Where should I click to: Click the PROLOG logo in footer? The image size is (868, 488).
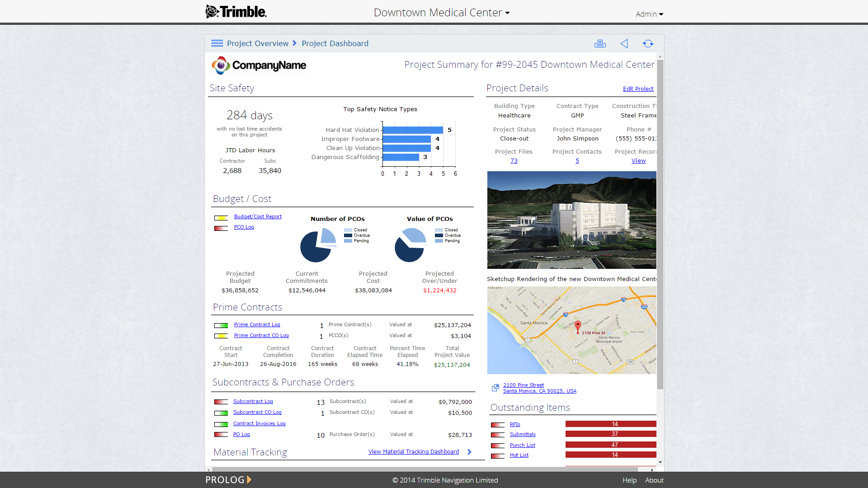point(228,480)
